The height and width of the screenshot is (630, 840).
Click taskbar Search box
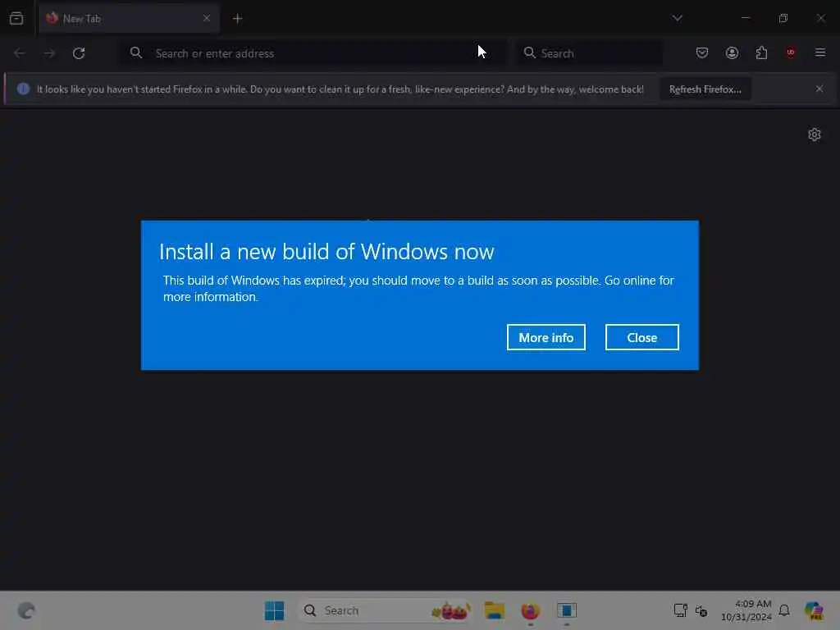[385, 610]
